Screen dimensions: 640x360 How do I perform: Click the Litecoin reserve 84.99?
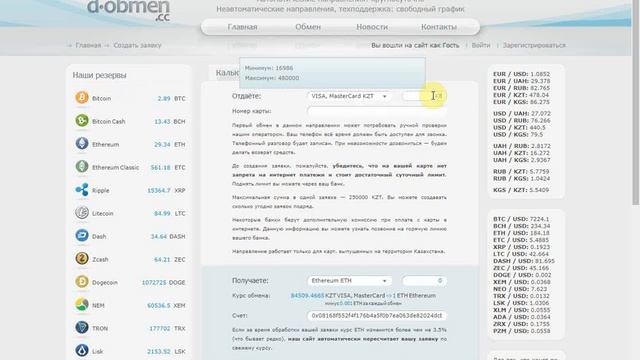point(162,213)
